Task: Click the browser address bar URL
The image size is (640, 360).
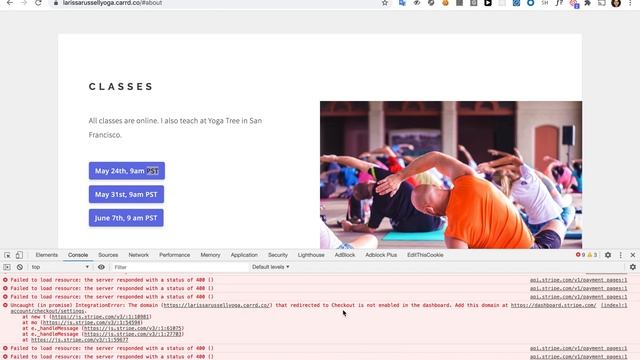Action: click(x=112, y=3)
